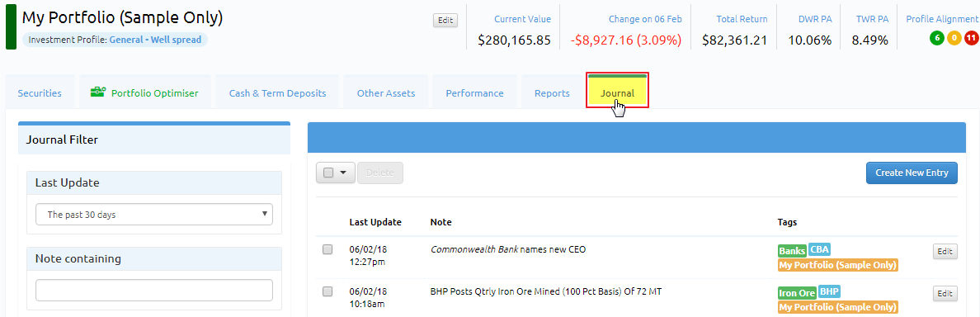This screenshot has height=317, width=980.
Task: Click the Note column header
Action: tap(441, 222)
